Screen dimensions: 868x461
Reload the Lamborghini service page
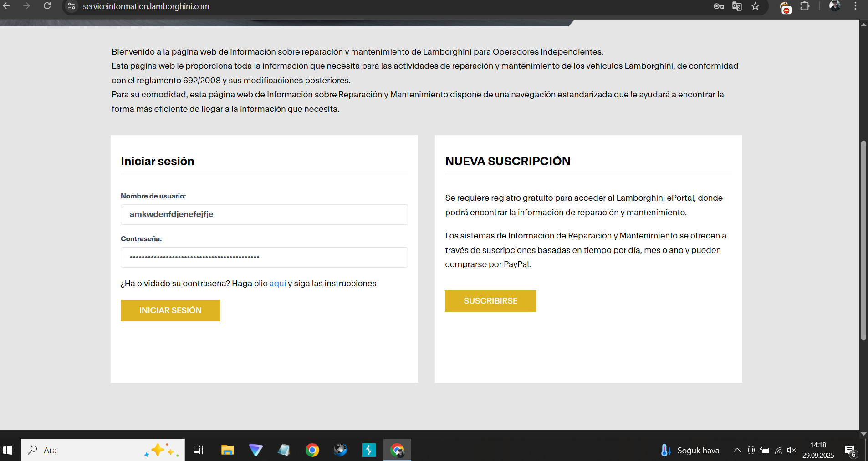pyautogui.click(x=47, y=6)
